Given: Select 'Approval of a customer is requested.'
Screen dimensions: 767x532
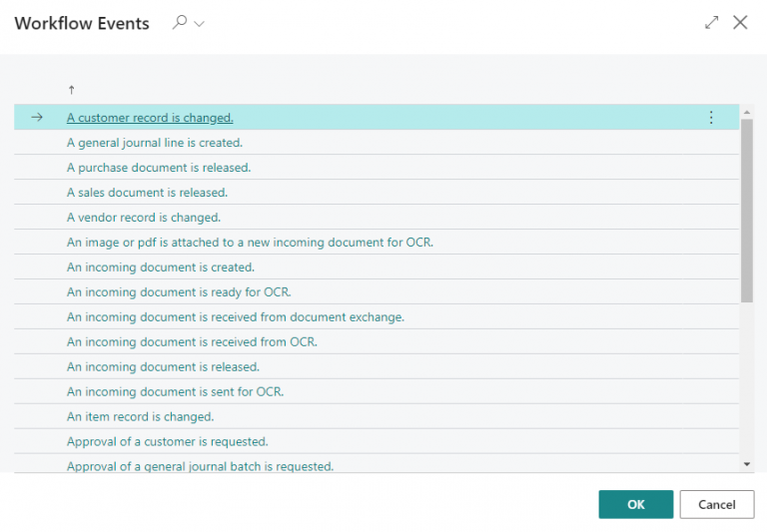Looking at the screenshot, I should point(168,442).
